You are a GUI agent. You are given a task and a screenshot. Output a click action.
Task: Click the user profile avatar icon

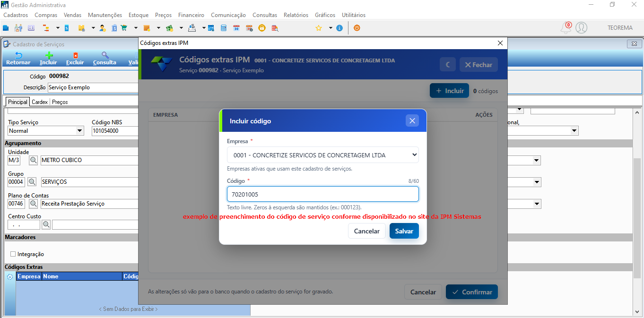coord(582,28)
